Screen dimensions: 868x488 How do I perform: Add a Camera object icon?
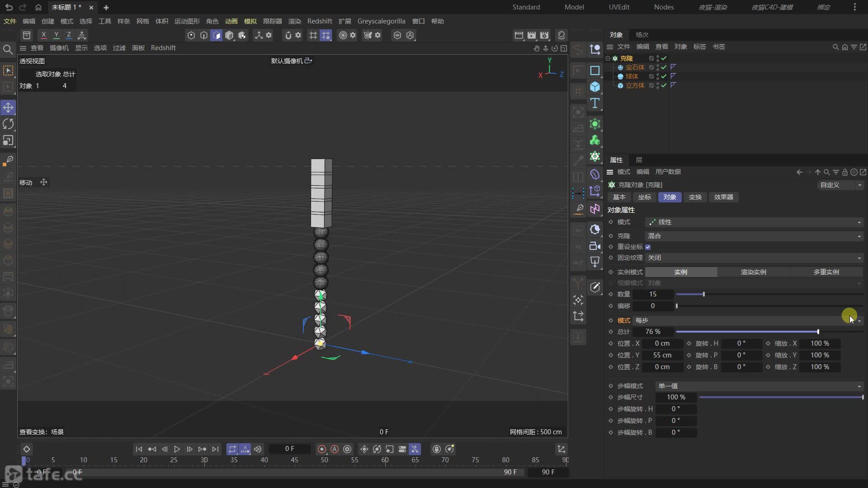[x=595, y=246]
